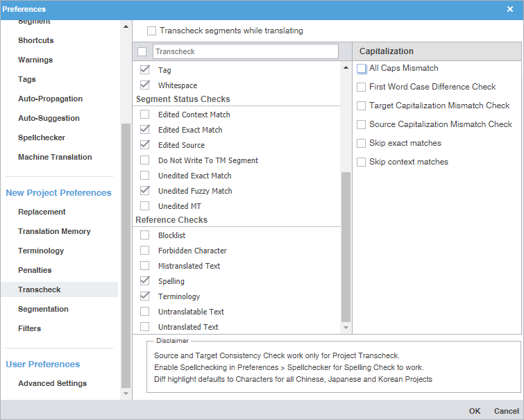Viewport: 524px width, 420px height.
Task: Select the Unedited Fuzzy Match item
Action: click(194, 191)
